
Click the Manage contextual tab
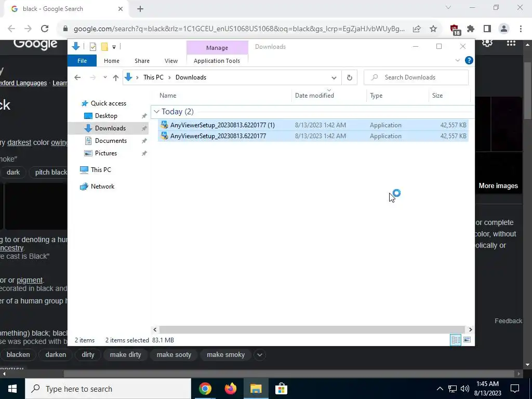pyautogui.click(x=217, y=48)
